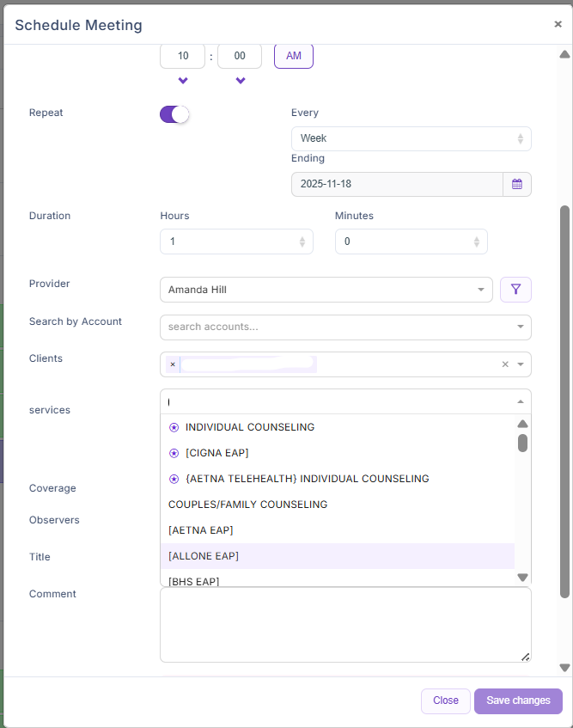Pick COUPLES/FAMILY COUNSELING service
The image size is (573, 728).
click(x=247, y=505)
